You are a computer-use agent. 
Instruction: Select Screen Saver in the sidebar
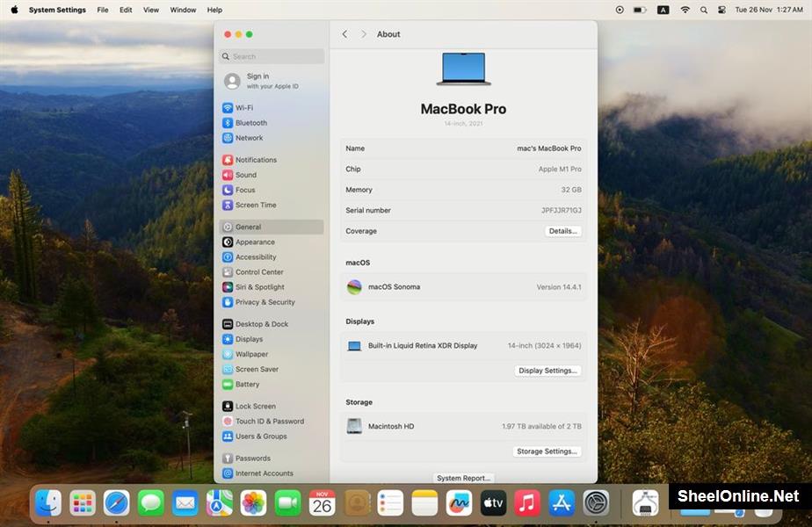(272, 369)
